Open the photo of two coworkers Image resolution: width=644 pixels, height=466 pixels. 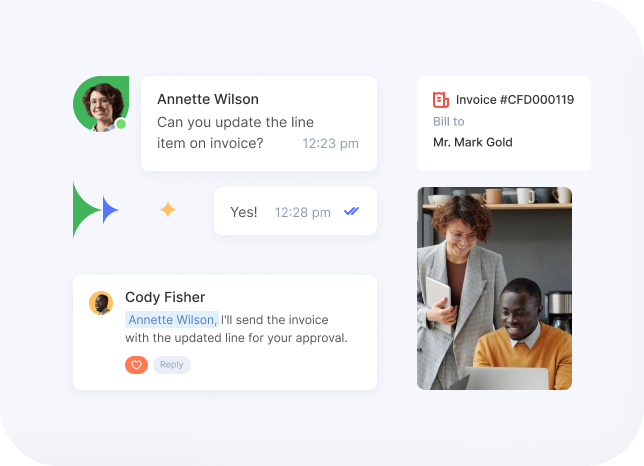[x=494, y=288]
